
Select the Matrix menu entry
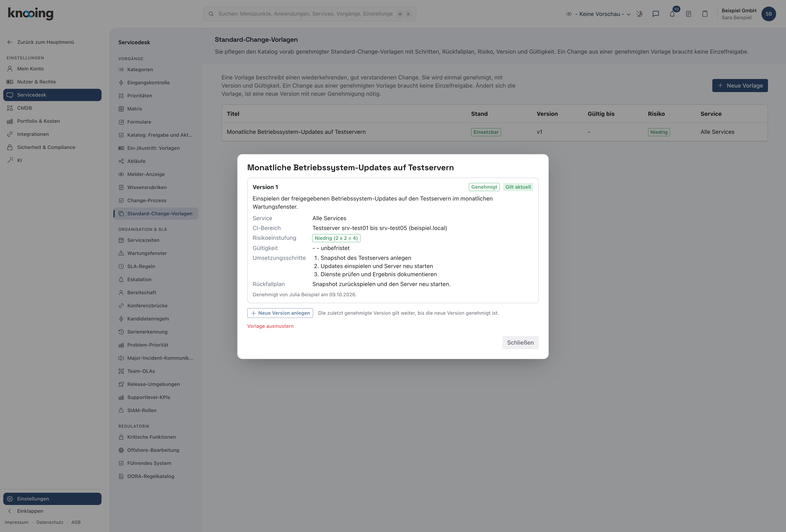(x=156, y=109)
